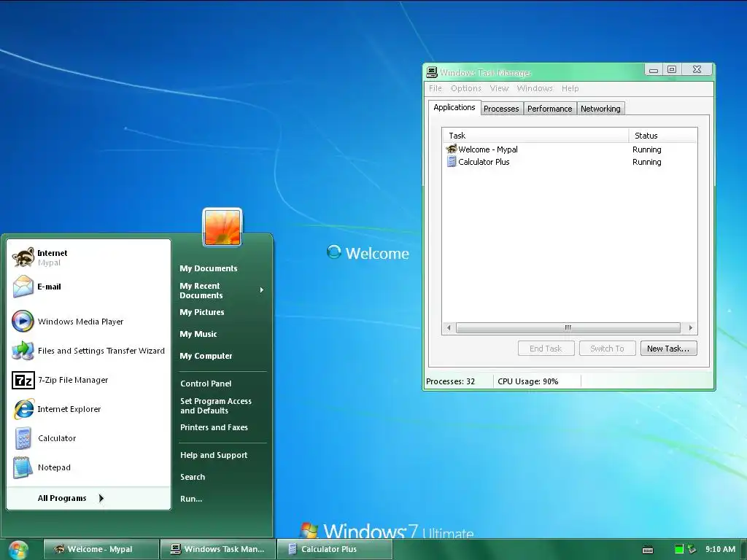Image resolution: width=747 pixels, height=560 pixels.
Task: Switch to the Networking tab
Action: tap(600, 109)
